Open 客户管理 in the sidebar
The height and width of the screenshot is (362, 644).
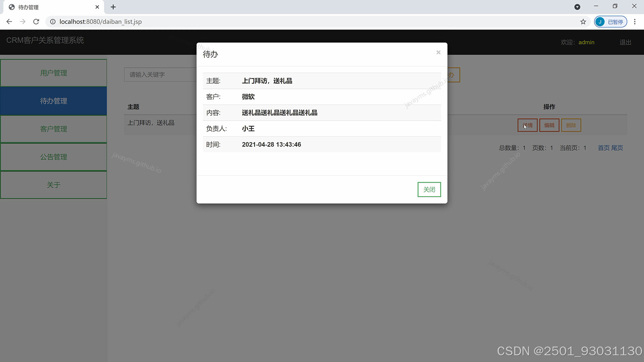(x=54, y=129)
